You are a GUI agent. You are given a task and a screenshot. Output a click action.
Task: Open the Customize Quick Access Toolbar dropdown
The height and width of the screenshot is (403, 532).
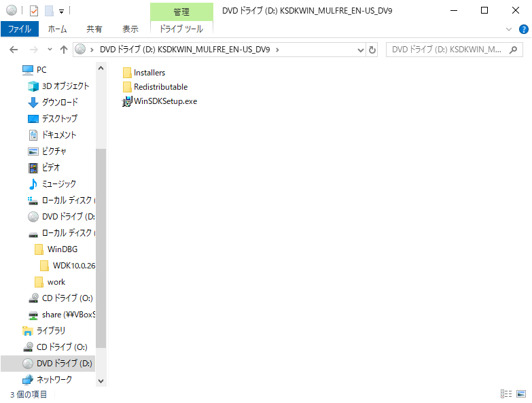(x=61, y=11)
